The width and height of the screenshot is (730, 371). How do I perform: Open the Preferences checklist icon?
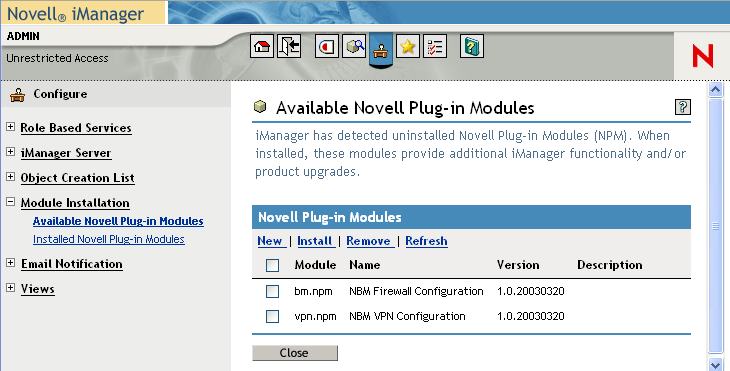pos(435,46)
